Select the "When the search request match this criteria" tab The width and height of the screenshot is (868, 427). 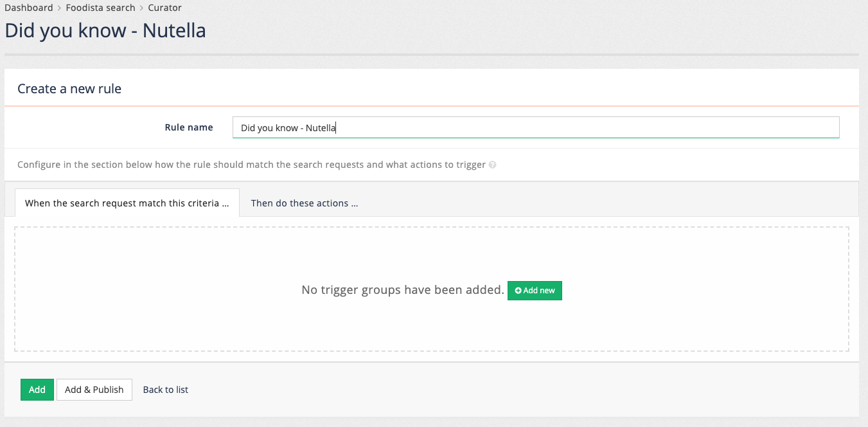coord(127,203)
